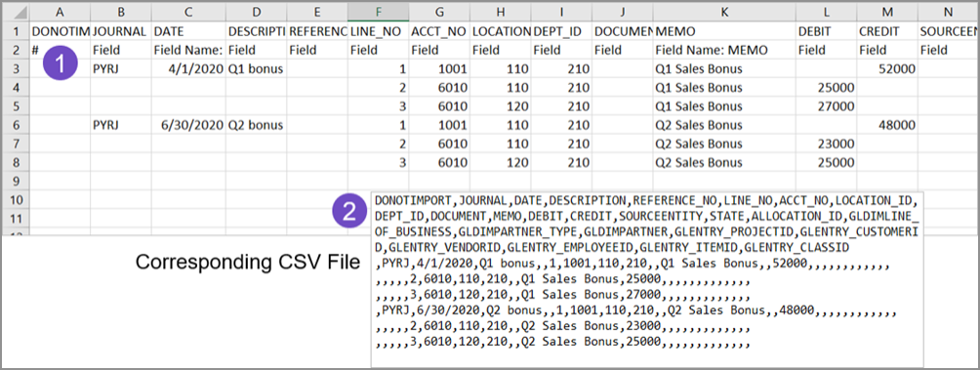Select column A header

(60, 12)
